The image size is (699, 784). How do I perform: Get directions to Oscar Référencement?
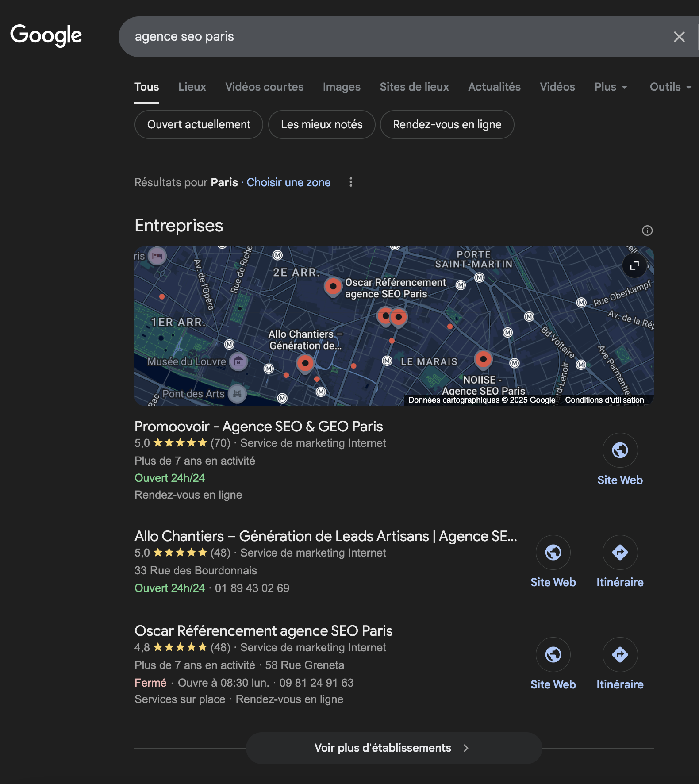620,655
